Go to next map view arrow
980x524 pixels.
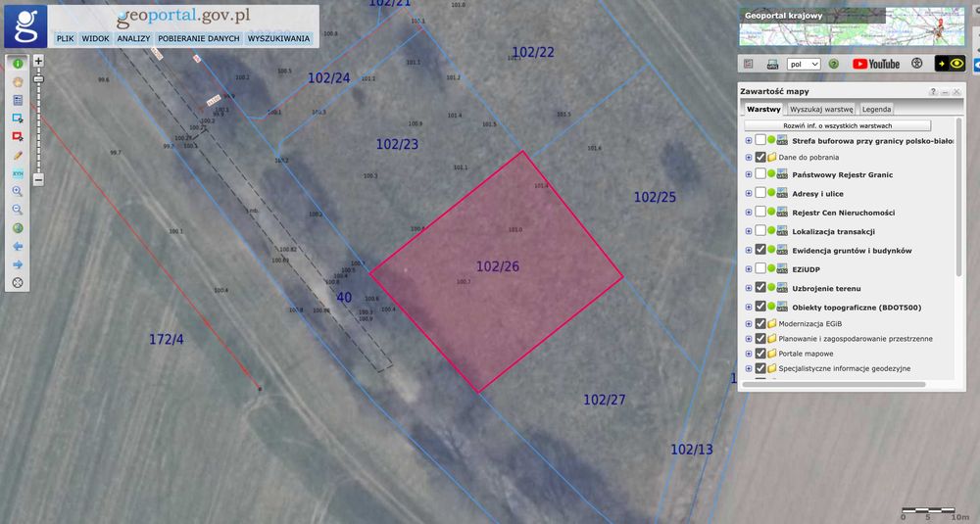click(x=18, y=264)
